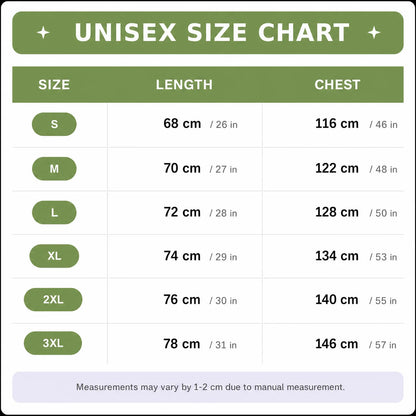This screenshot has height=416, width=416.
Task: Click the LENGTH column header
Action: tap(184, 85)
